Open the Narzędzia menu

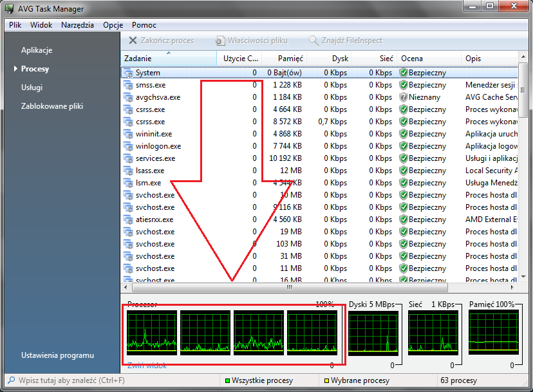pyautogui.click(x=77, y=25)
